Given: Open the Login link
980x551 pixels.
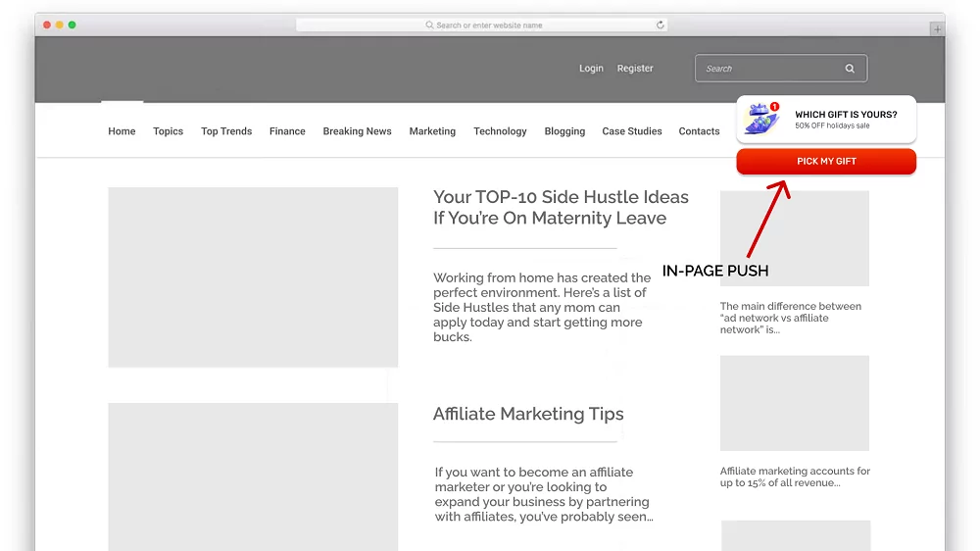Looking at the screenshot, I should coord(591,69).
